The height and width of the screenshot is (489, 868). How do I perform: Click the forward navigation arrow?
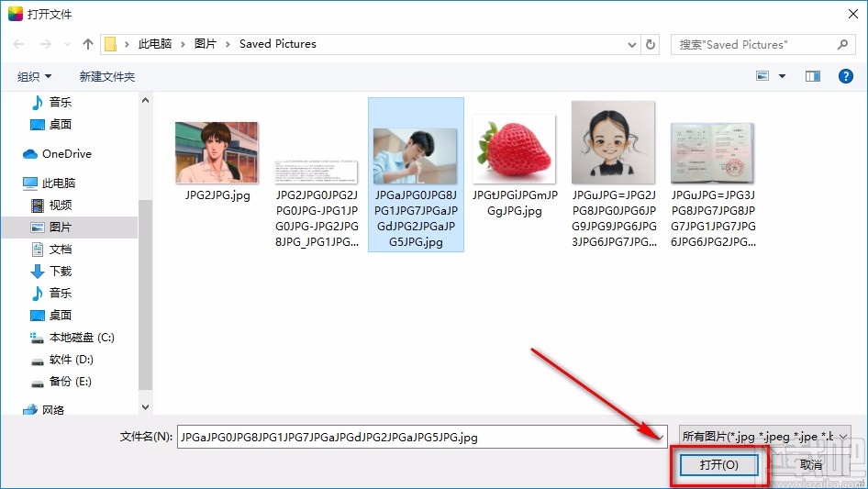[x=45, y=44]
